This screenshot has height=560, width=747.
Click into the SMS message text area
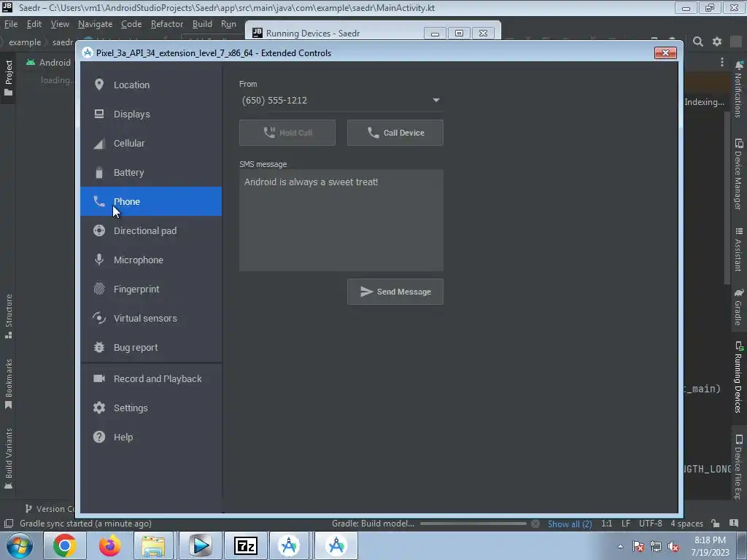point(341,220)
